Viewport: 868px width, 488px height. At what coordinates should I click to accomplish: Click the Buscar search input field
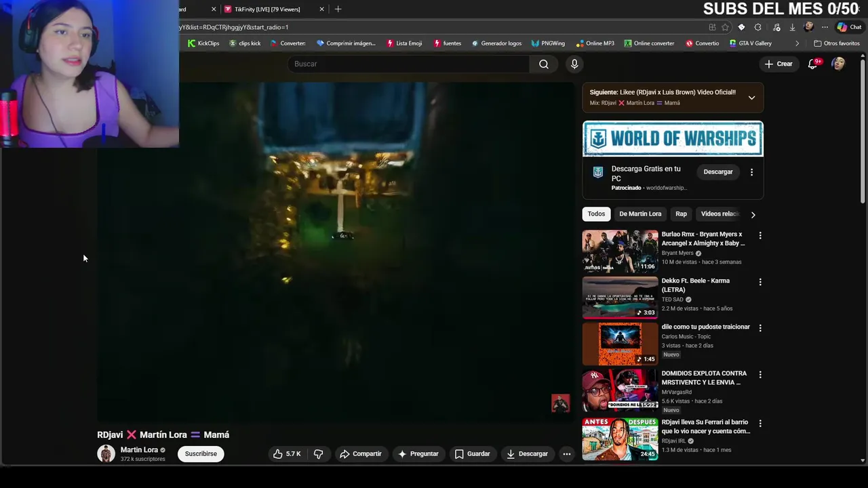(x=408, y=64)
